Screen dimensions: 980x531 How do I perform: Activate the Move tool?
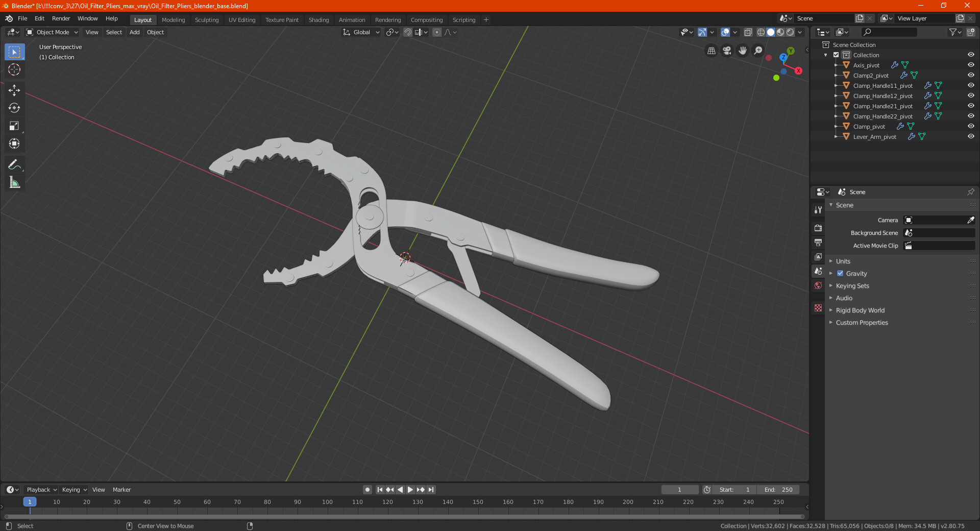pyautogui.click(x=14, y=90)
